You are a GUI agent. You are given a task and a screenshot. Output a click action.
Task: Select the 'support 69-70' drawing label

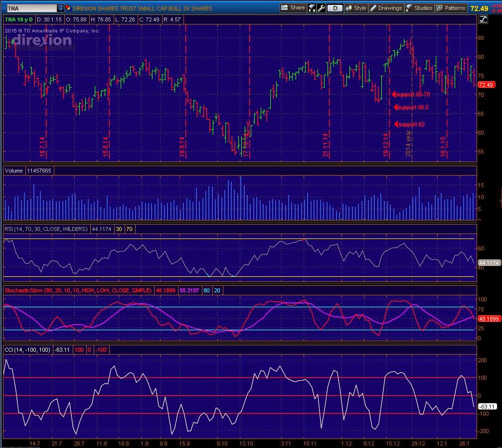(x=411, y=94)
